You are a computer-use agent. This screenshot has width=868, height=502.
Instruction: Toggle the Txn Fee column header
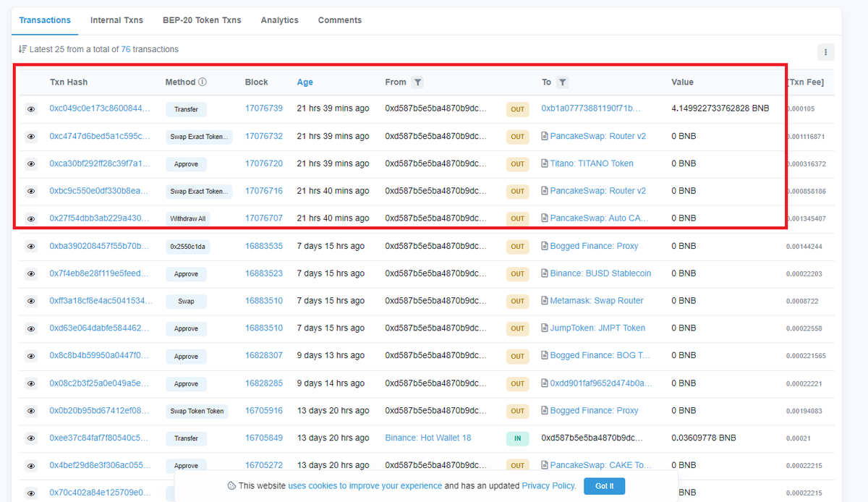[805, 82]
